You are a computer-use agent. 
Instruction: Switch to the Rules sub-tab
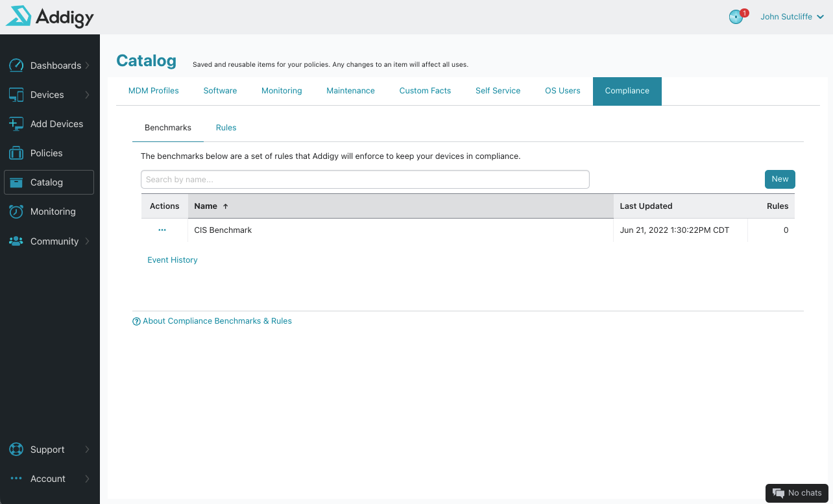pos(226,128)
